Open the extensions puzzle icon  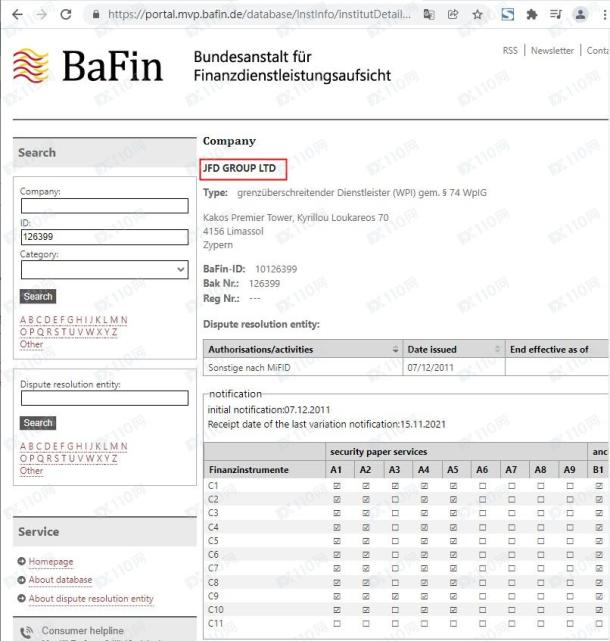(x=532, y=15)
